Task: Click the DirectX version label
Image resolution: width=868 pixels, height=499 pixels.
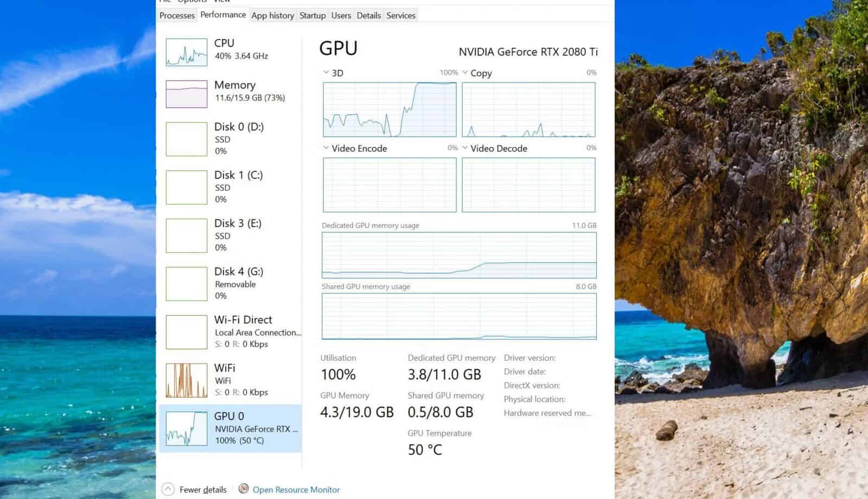Action: tap(532, 385)
